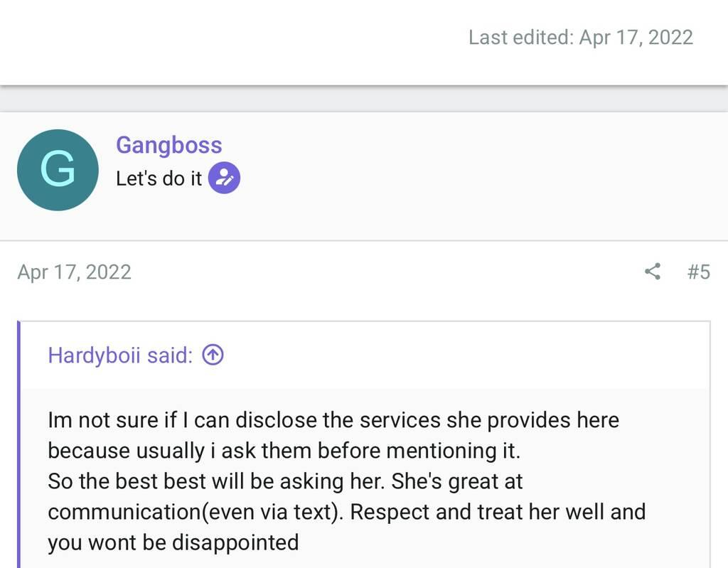Click the Apr 17, 2022 post date
This screenshot has height=568, width=728.
pos(74,272)
